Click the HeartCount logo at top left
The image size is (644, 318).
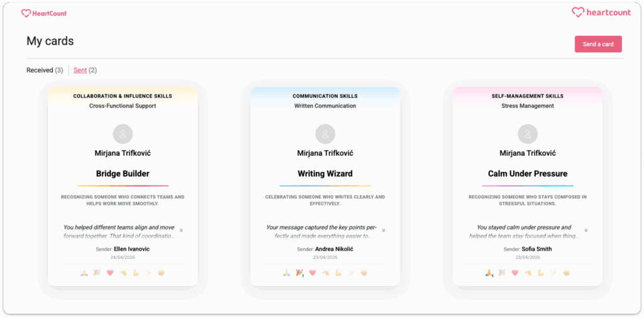(44, 14)
